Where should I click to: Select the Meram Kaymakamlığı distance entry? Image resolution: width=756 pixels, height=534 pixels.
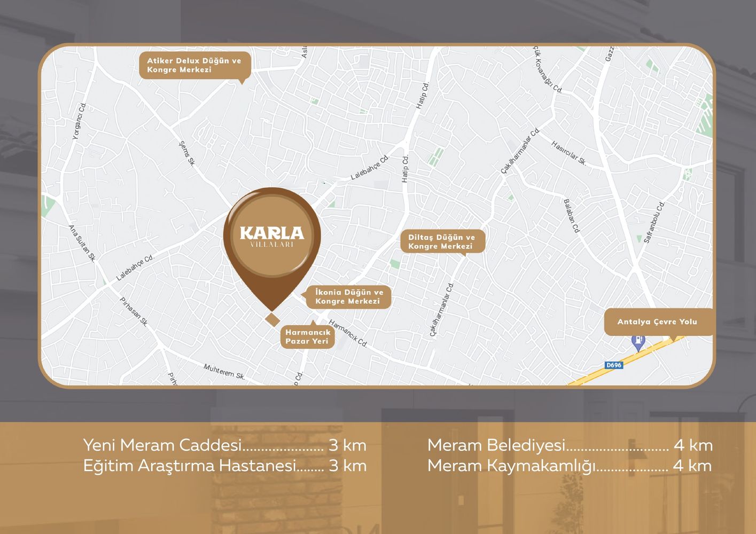[570, 466]
